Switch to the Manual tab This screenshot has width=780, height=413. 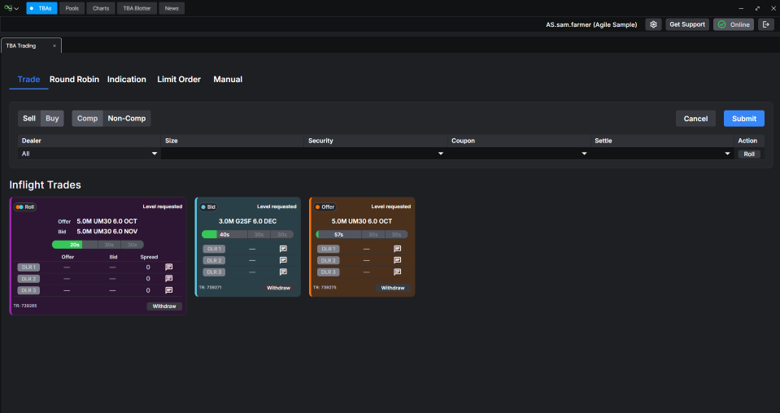228,79
